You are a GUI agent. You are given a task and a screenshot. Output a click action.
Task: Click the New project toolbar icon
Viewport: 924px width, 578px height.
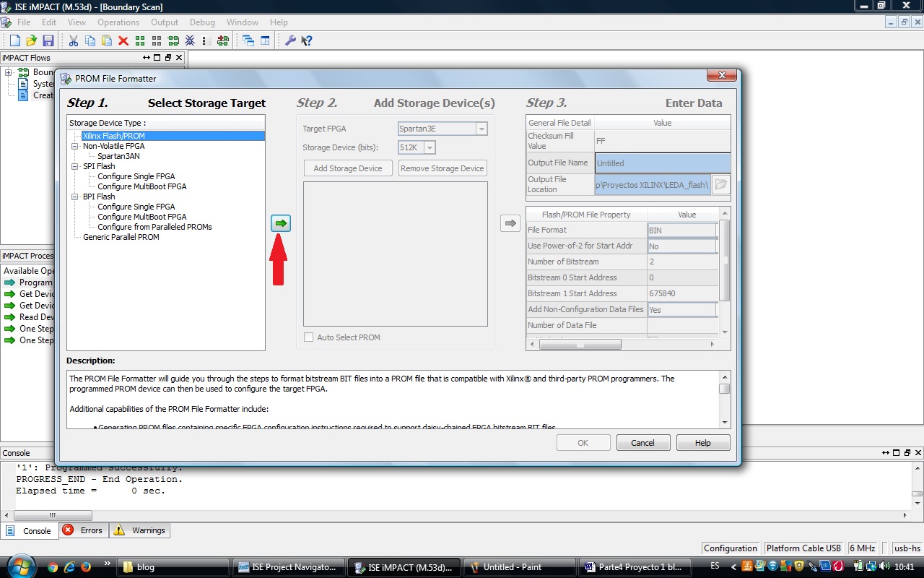coord(15,40)
